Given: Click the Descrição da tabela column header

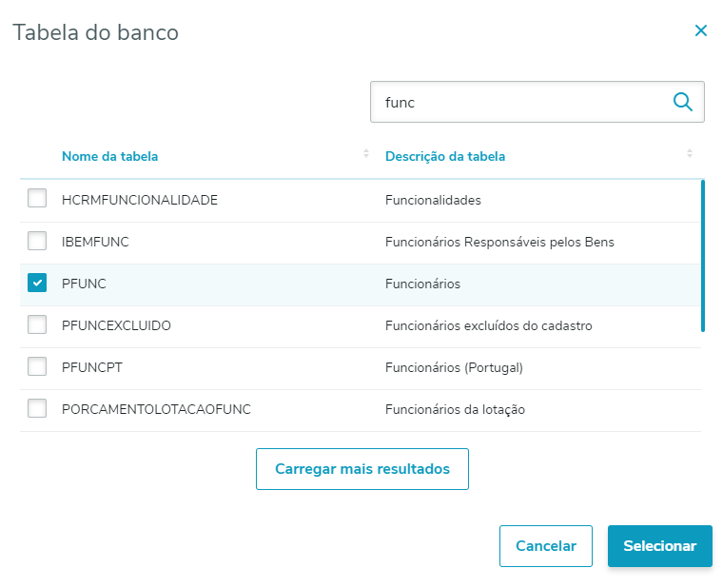Looking at the screenshot, I should pos(445,156).
